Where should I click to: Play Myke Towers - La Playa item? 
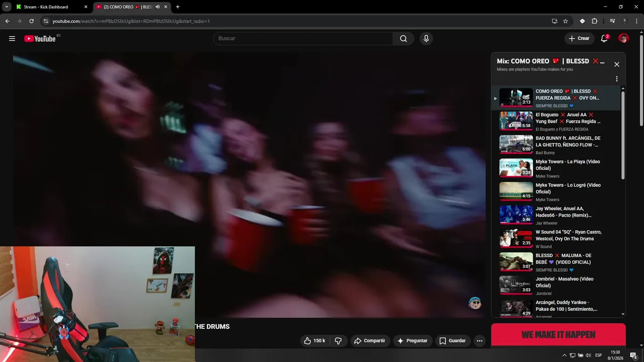[556, 168]
